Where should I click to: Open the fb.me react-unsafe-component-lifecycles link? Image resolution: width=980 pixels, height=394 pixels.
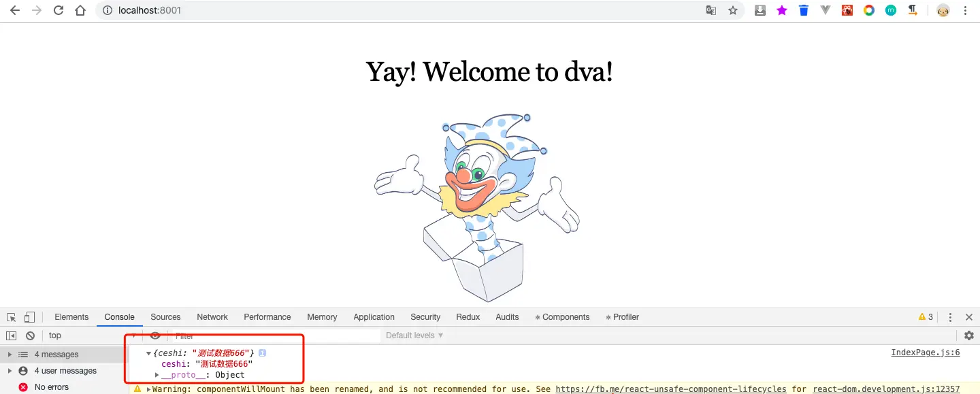click(672, 389)
